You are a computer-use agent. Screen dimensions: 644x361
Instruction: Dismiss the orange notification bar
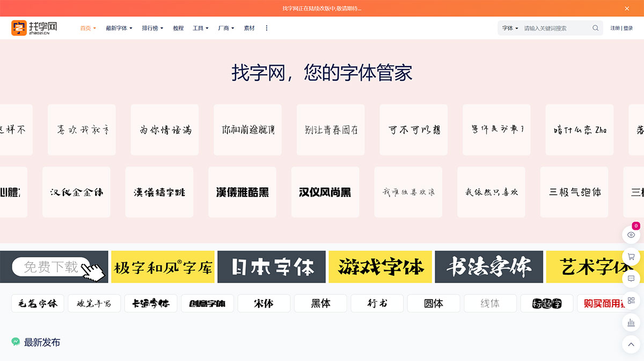click(x=626, y=8)
